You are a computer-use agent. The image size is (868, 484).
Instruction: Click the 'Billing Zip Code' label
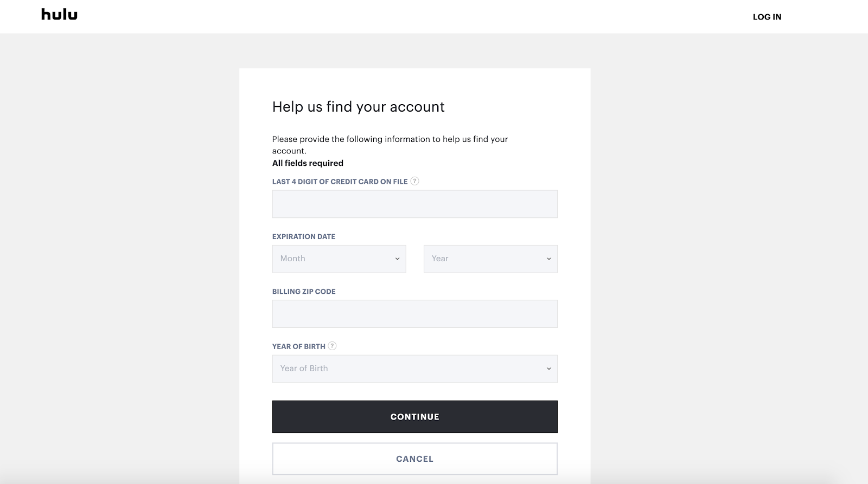[x=304, y=292]
